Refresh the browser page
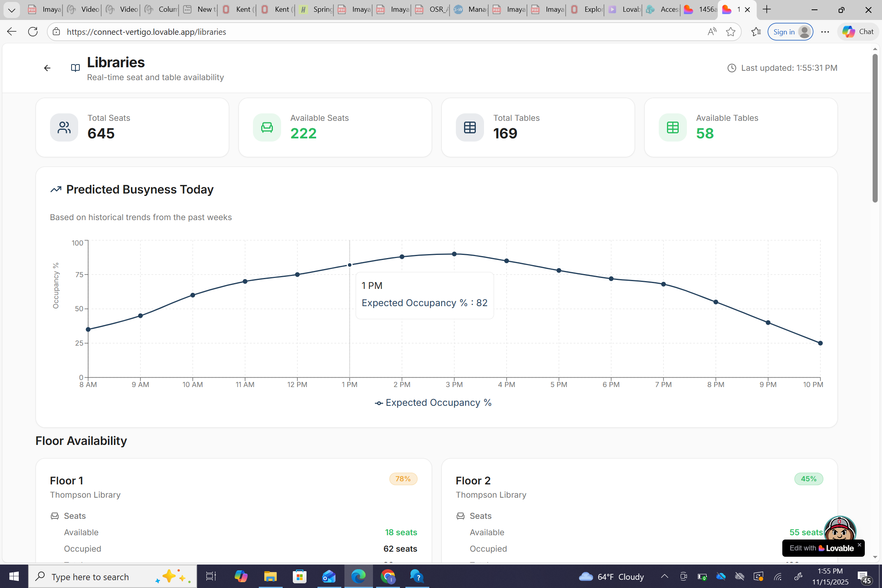The image size is (882, 588). pos(33,32)
